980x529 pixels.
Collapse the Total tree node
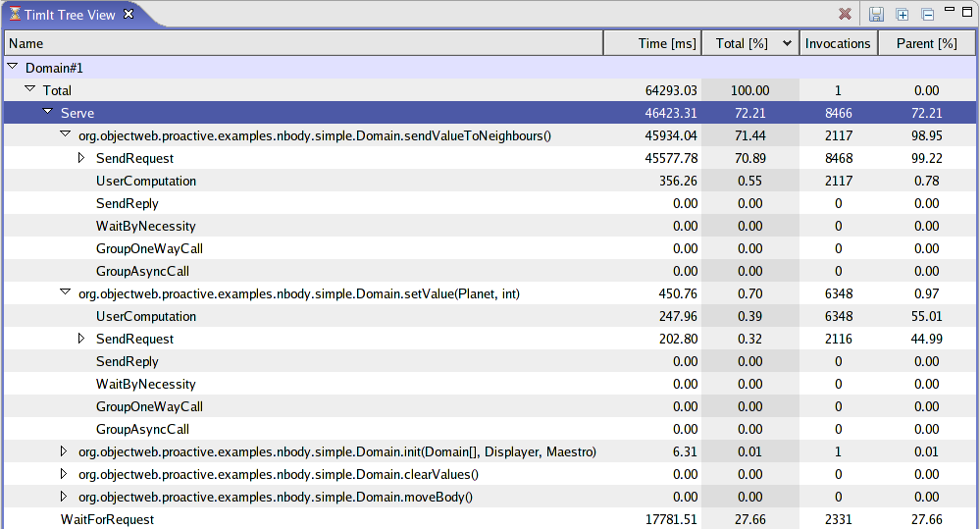tap(30, 88)
